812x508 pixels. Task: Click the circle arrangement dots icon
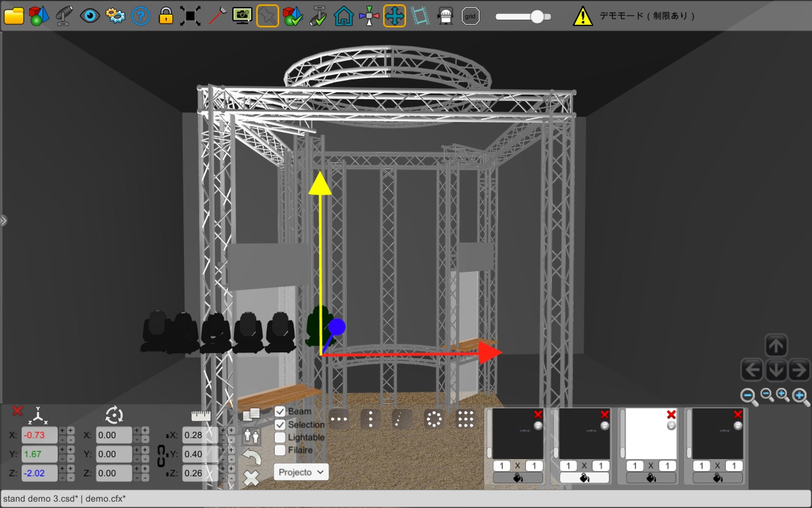(x=434, y=419)
